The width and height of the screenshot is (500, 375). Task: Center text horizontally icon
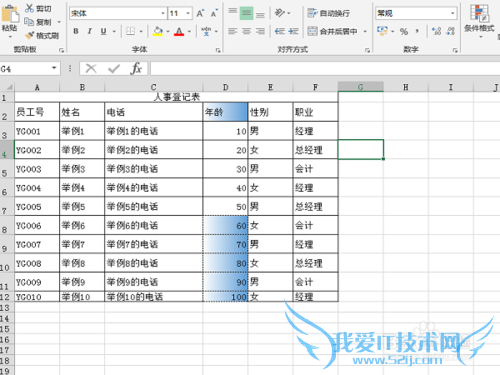click(246, 31)
